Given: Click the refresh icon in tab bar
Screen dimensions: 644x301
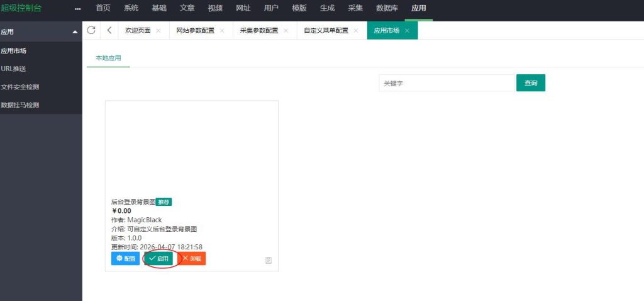Looking at the screenshot, I should 91,30.
